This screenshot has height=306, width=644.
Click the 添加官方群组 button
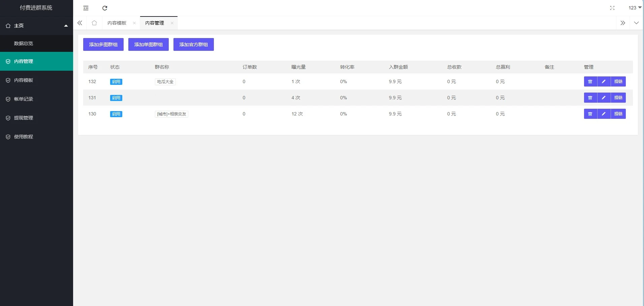pos(193,44)
